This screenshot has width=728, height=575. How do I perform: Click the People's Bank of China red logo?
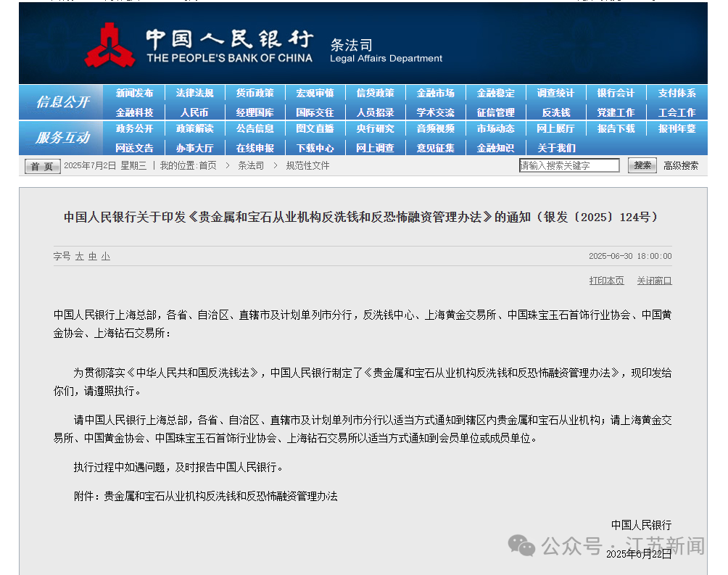[x=109, y=46]
